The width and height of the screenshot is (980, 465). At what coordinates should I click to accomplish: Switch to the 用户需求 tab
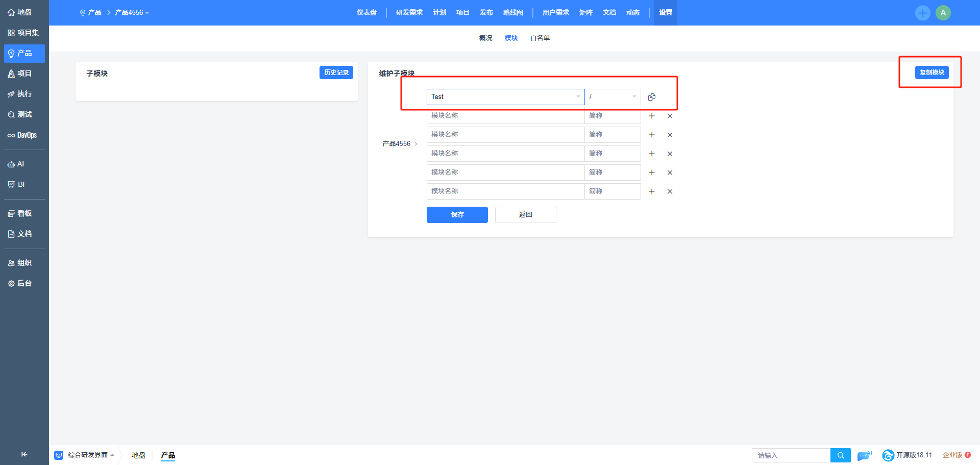click(556, 13)
